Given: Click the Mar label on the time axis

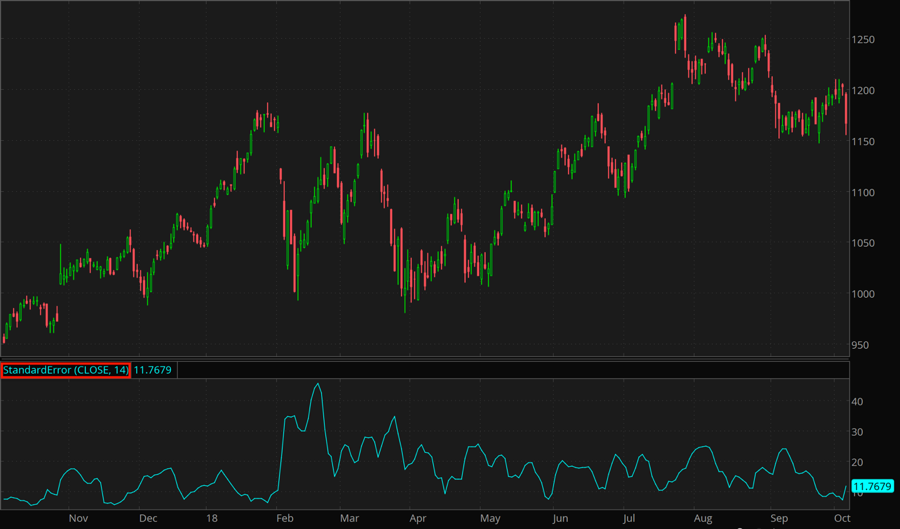Looking at the screenshot, I should pyautogui.click(x=349, y=519).
